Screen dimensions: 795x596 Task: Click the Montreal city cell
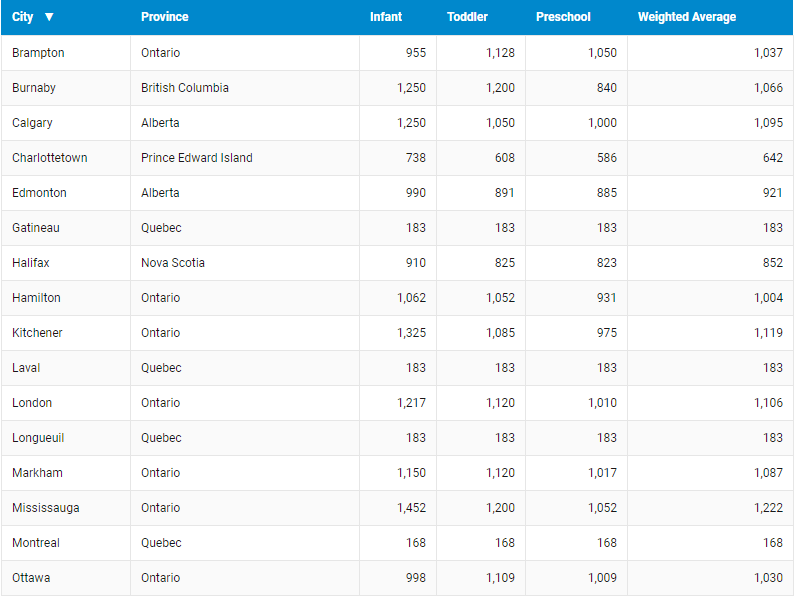(36, 543)
